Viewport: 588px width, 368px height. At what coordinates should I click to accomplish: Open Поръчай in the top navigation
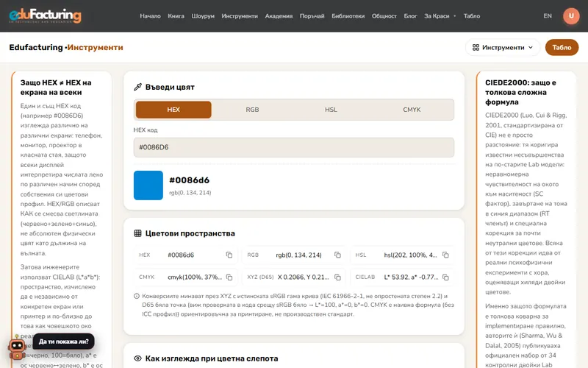coord(312,15)
